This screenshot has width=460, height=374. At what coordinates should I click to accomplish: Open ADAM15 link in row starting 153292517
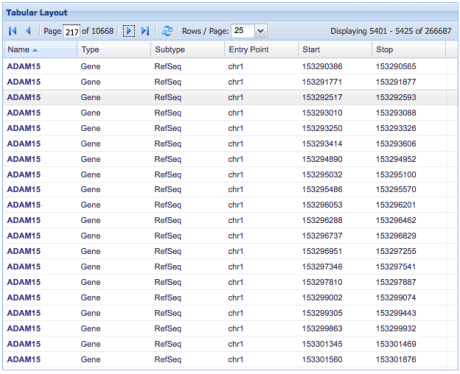pos(24,97)
